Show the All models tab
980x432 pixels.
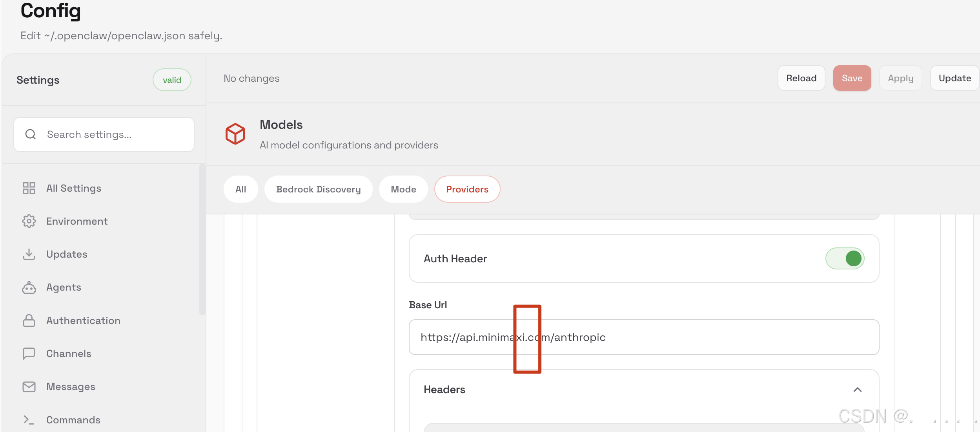coord(240,189)
